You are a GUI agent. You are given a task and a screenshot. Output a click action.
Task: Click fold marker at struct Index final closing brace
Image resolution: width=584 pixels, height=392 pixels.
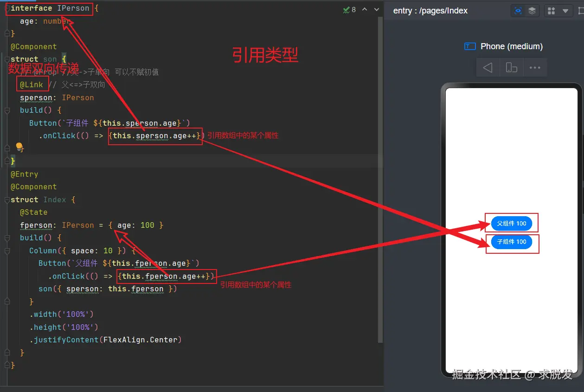tap(6, 366)
